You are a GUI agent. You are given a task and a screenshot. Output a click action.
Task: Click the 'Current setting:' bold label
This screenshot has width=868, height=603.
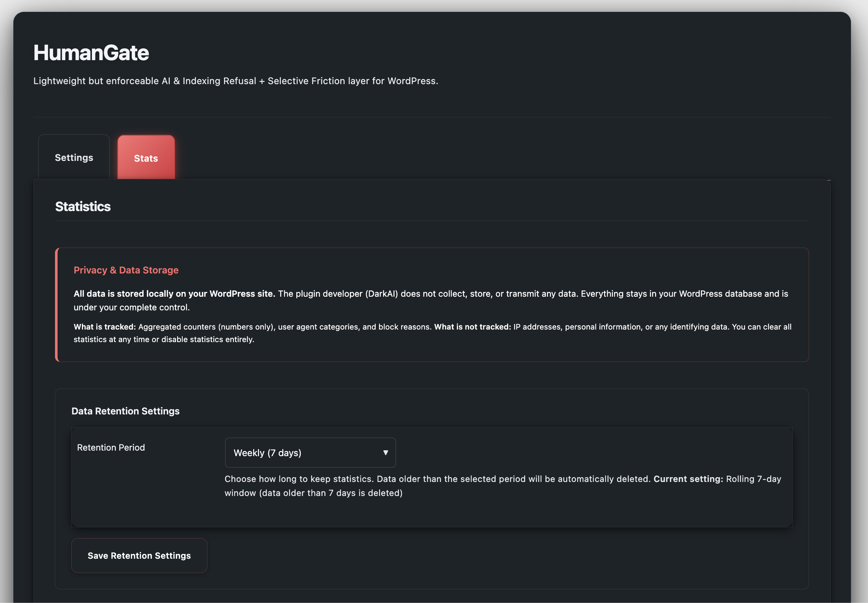point(688,479)
